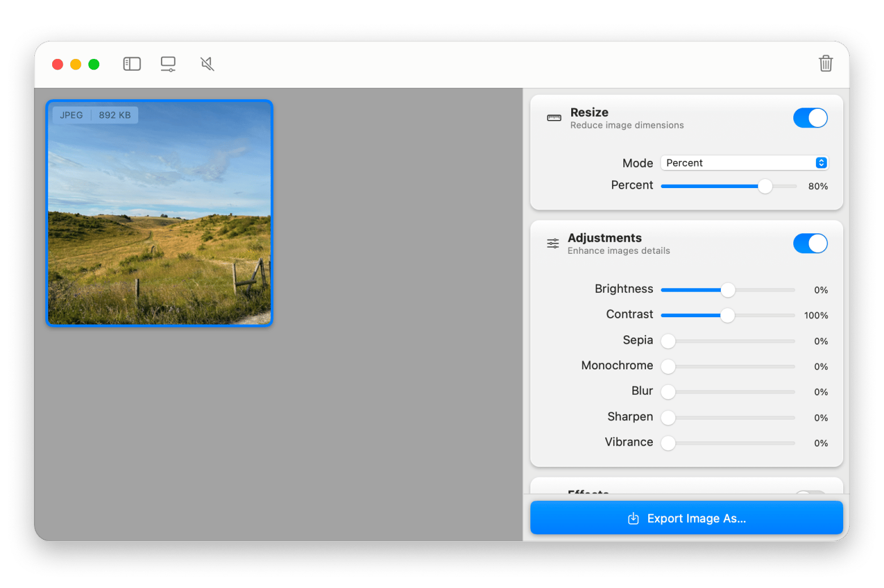Select the landscape JPEG thumbnail
Screen dimensions: 884x588
(x=159, y=213)
